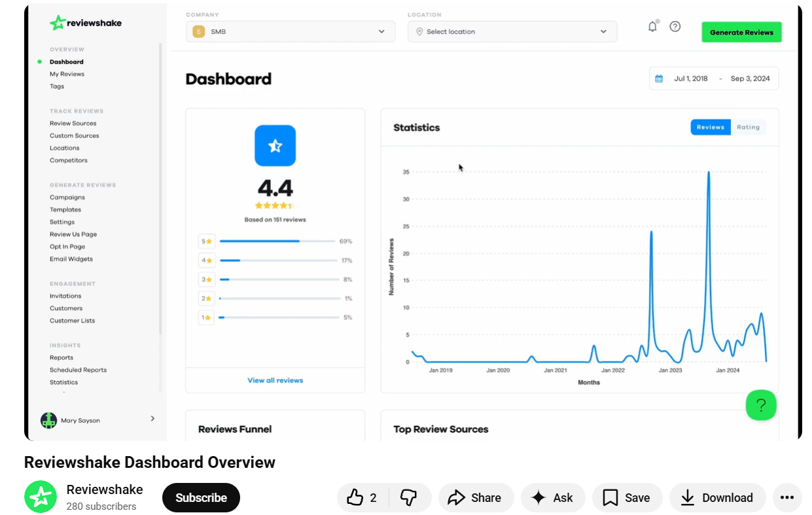Click the 4 star filter box
The image size is (812, 515).
click(206, 260)
